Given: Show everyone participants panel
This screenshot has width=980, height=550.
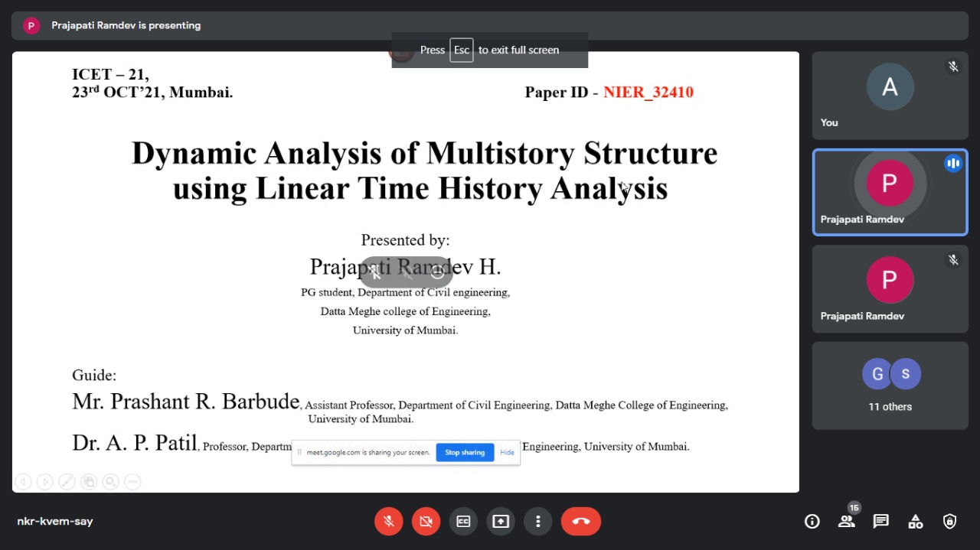Looking at the screenshot, I should click(846, 522).
